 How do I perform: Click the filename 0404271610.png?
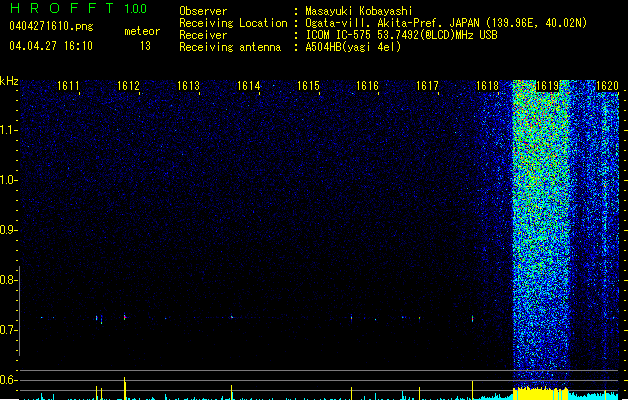click(51, 26)
